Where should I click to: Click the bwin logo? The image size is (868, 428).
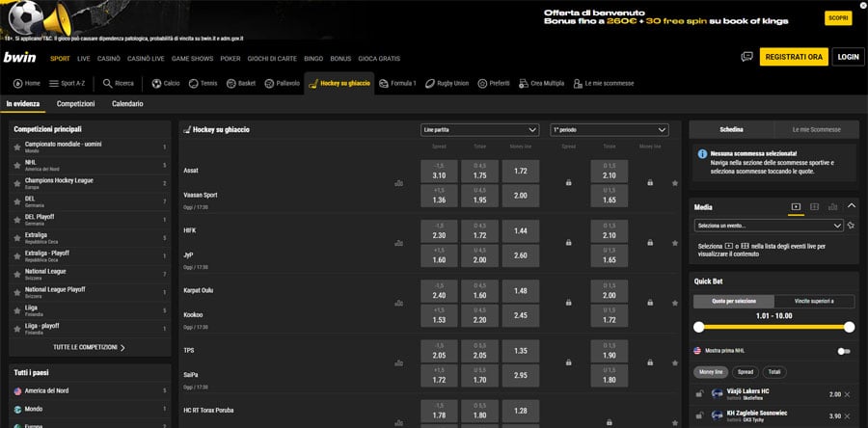[x=20, y=57]
